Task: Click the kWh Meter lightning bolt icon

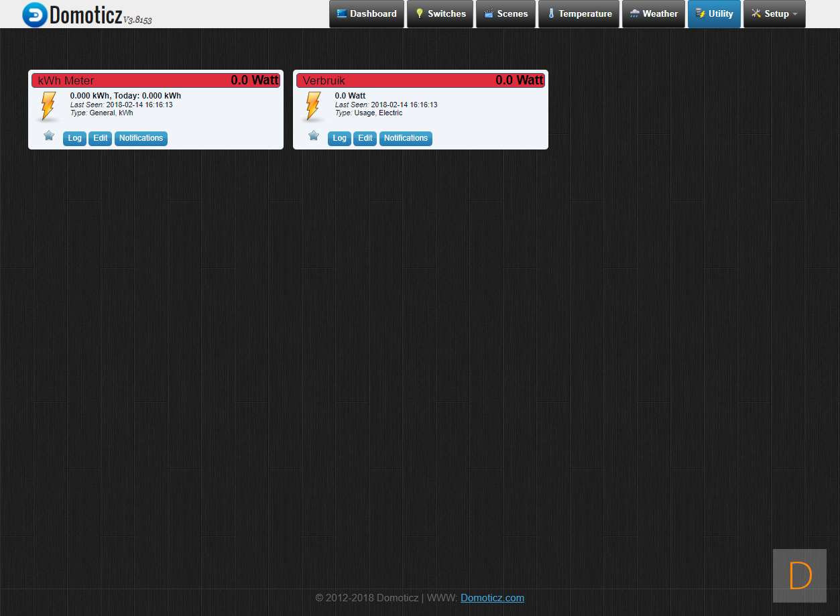Action: [48, 106]
